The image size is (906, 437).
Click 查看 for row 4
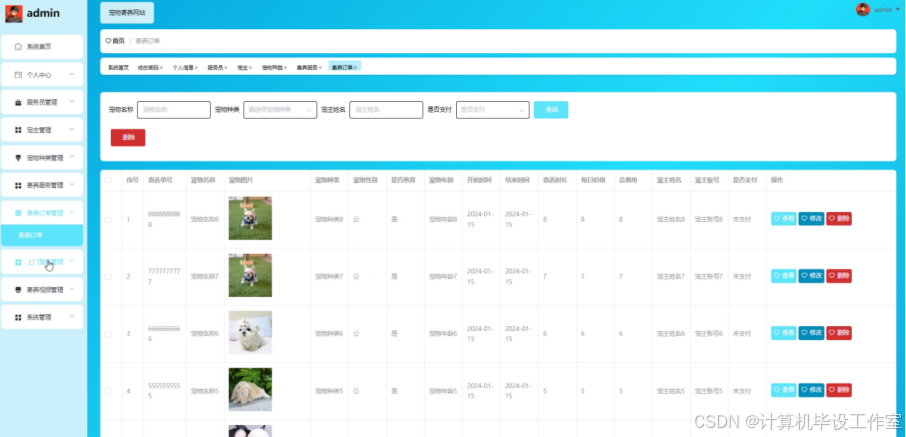784,390
